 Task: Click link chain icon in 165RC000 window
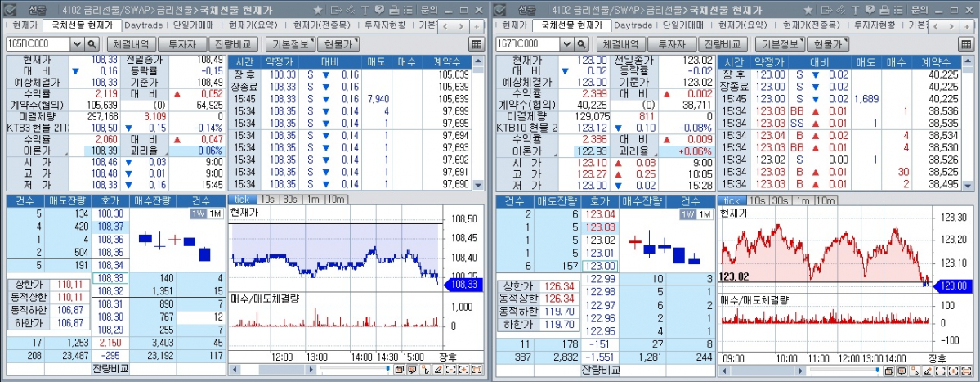point(350,10)
